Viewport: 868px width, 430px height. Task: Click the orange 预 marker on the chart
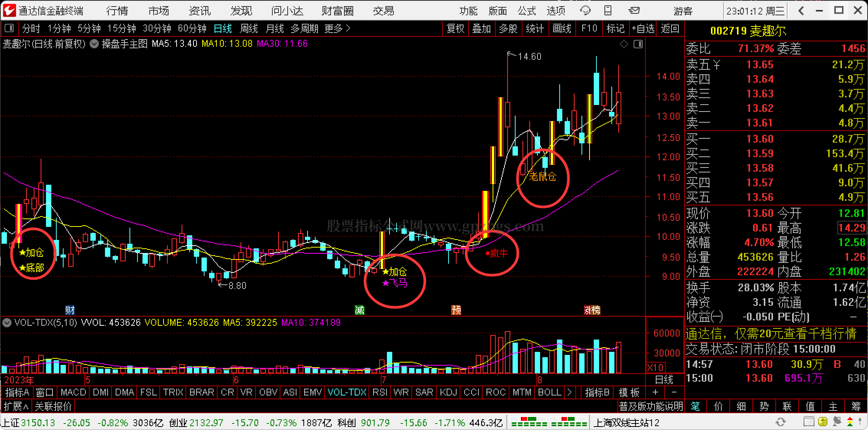(456, 310)
